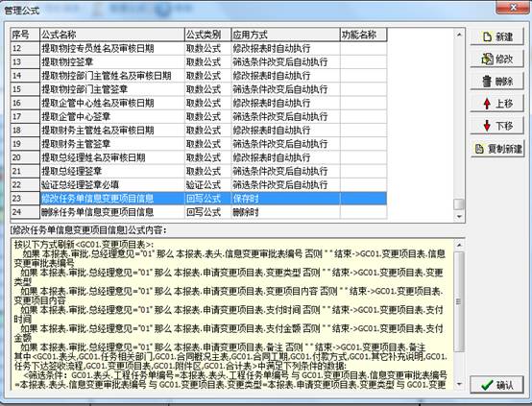Click the 删除 delete formula button

pos(496,82)
